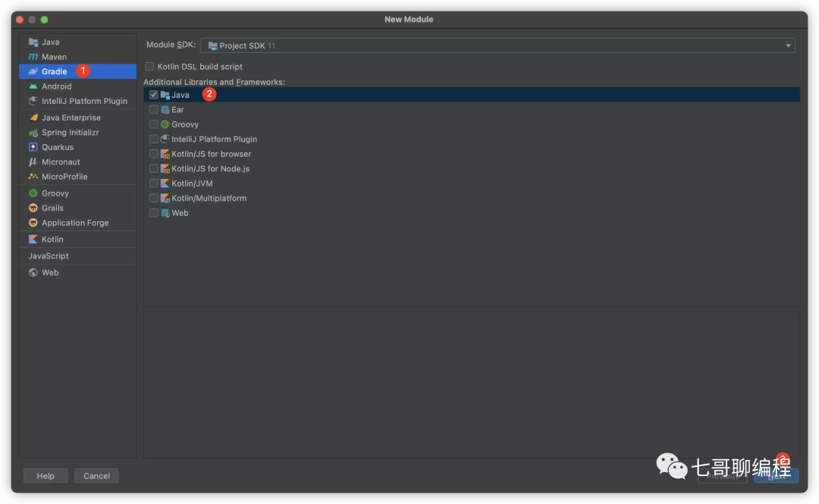Select the Quarkus icon
This screenshot has width=819, height=504.
pyautogui.click(x=33, y=147)
